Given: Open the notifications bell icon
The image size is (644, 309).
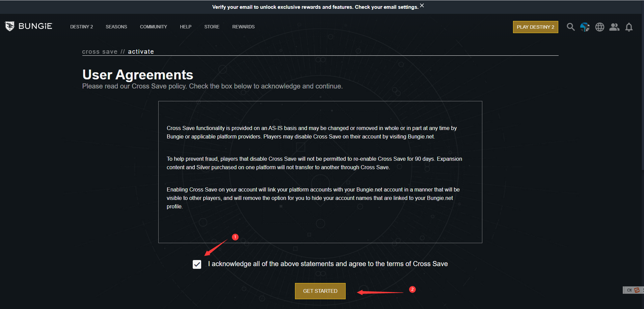Looking at the screenshot, I should pyautogui.click(x=629, y=27).
